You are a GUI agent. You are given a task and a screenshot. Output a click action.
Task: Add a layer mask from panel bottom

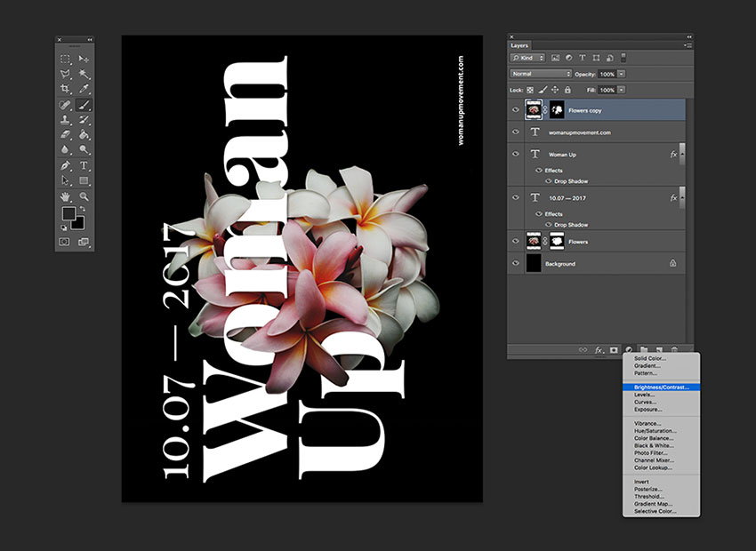(x=614, y=350)
